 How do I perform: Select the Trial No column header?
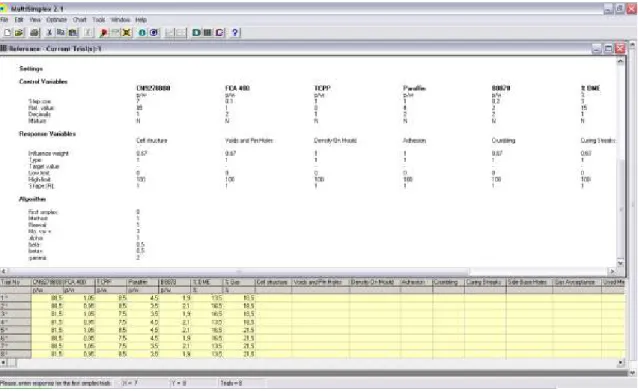click(x=16, y=282)
